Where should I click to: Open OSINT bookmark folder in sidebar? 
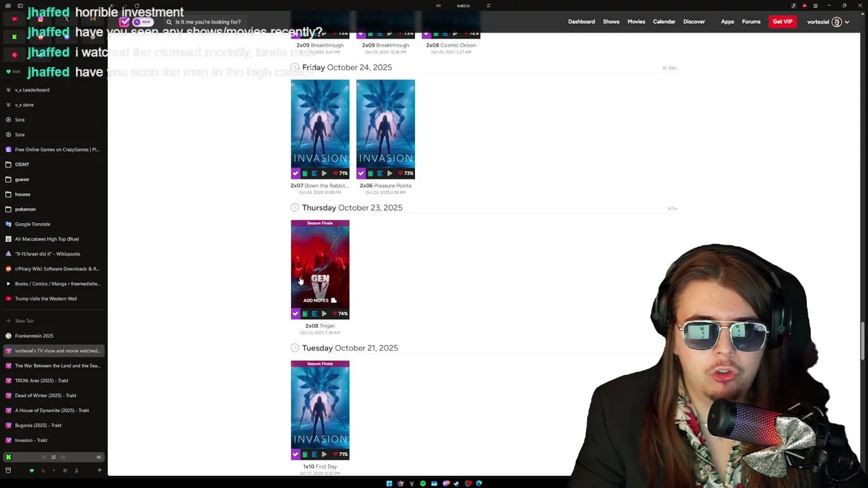(x=54, y=164)
